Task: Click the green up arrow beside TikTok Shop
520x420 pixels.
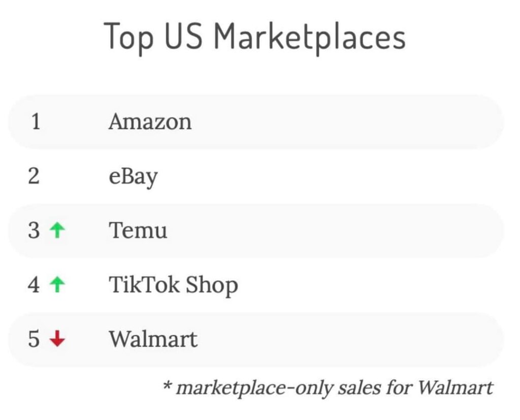Action: (x=57, y=284)
